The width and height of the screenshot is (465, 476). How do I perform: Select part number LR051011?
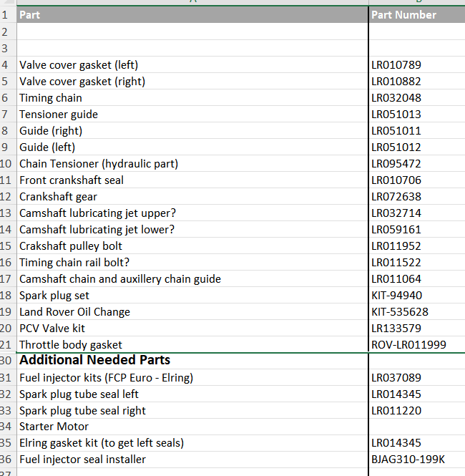[417, 130]
